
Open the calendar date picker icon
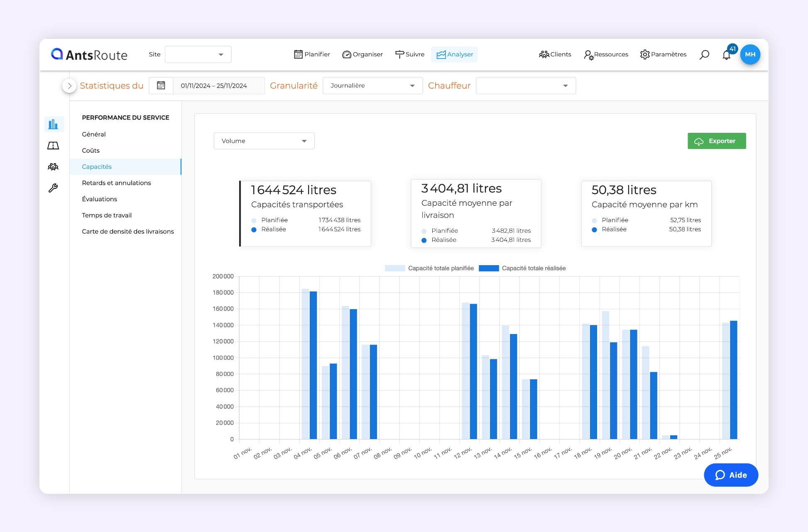pyautogui.click(x=161, y=85)
